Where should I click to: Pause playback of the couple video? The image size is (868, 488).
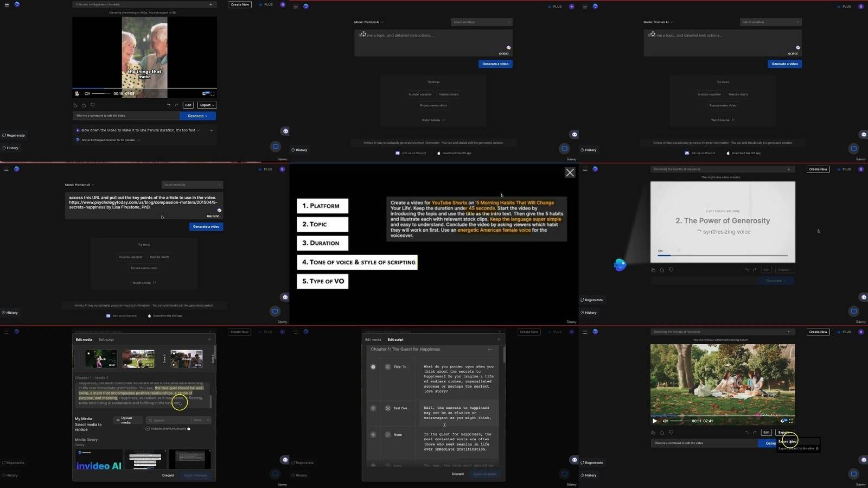point(77,93)
